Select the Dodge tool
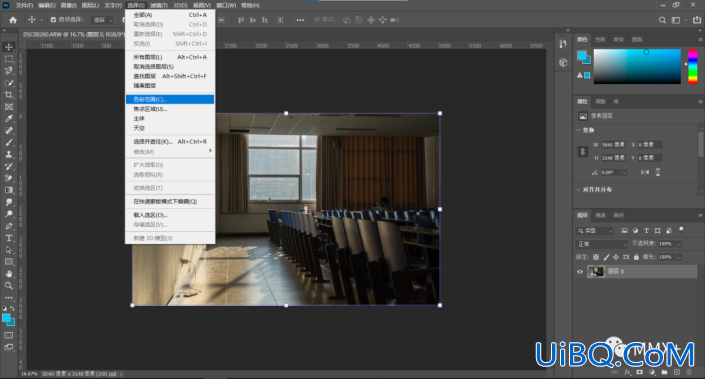Image resolution: width=705 pixels, height=379 pixels. click(x=9, y=214)
